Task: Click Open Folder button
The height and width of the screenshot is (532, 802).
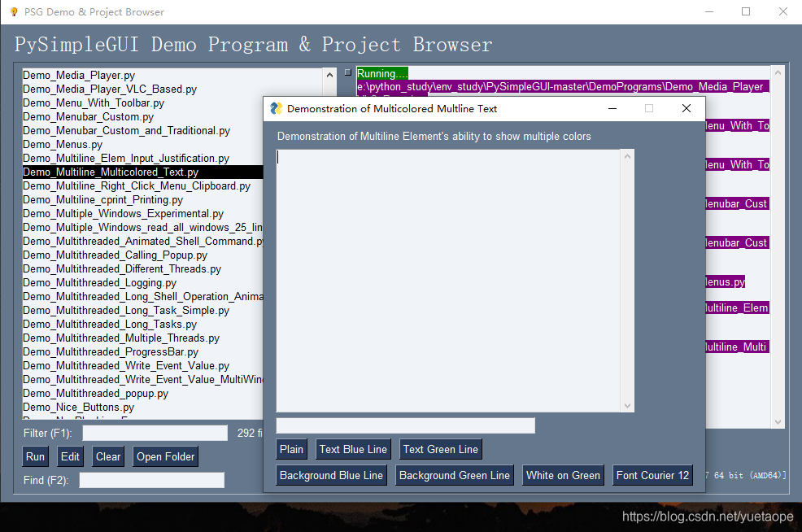Action: click(166, 457)
